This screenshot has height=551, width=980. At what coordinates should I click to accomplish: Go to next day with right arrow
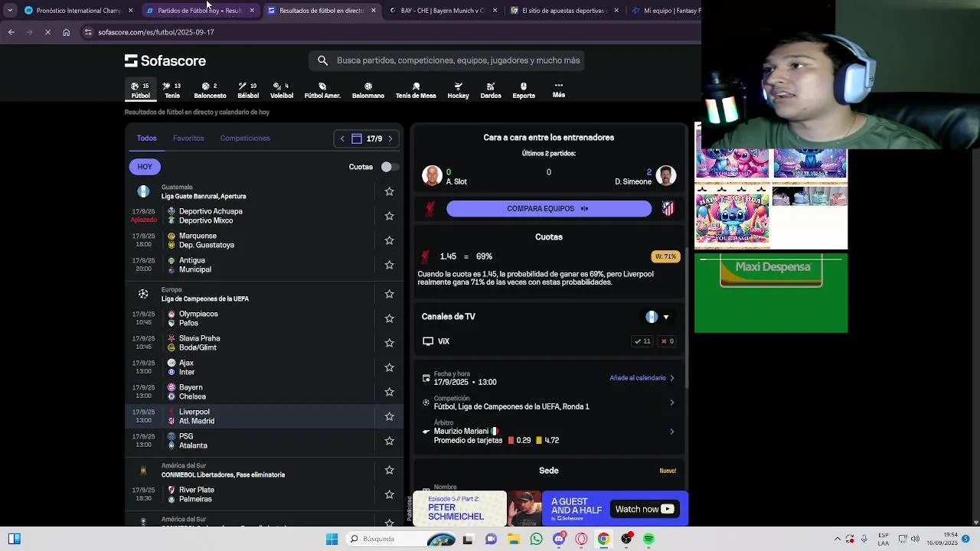390,139
